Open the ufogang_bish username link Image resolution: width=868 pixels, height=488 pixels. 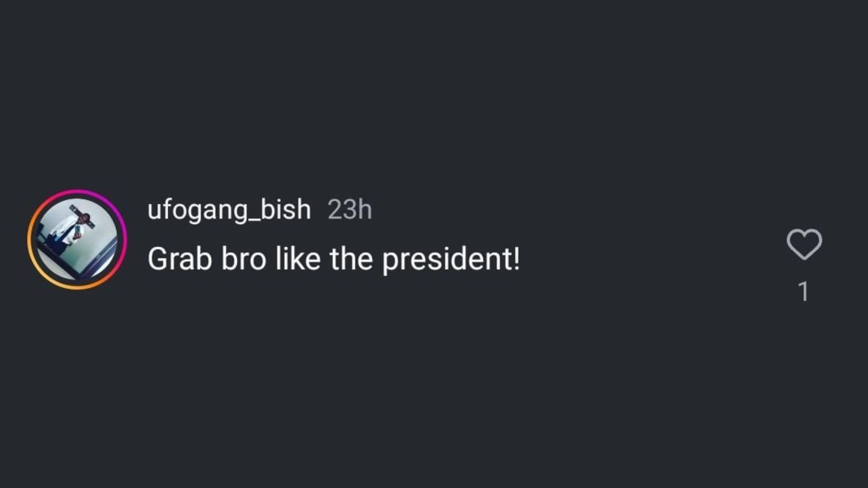pos(229,210)
